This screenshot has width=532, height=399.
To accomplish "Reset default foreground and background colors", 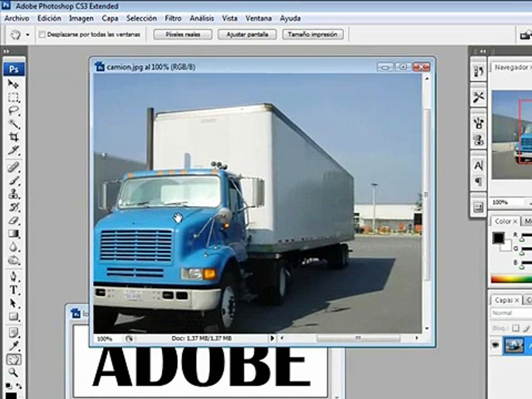I will [9, 386].
